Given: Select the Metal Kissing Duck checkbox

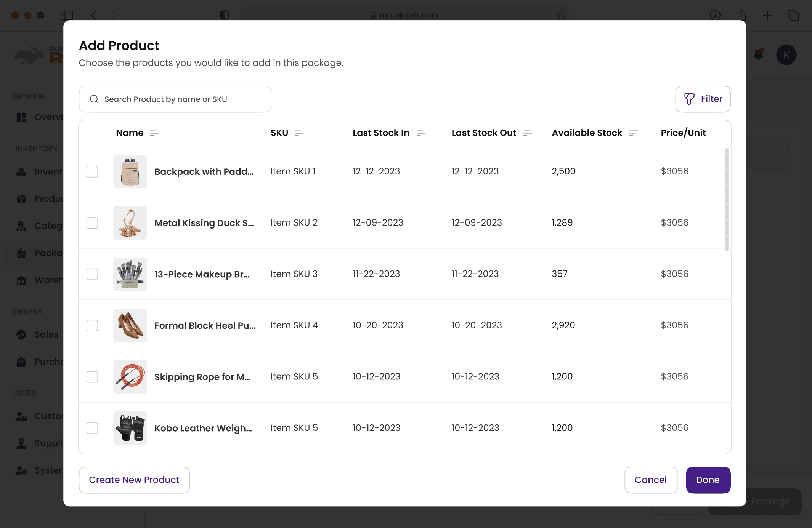Looking at the screenshot, I should click(92, 223).
